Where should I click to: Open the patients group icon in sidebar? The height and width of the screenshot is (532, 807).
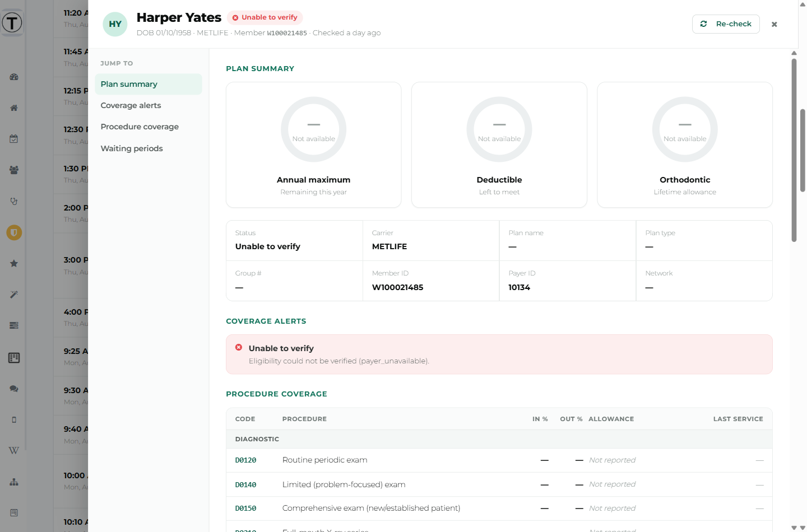pyautogui.click(x=14, y=170)
